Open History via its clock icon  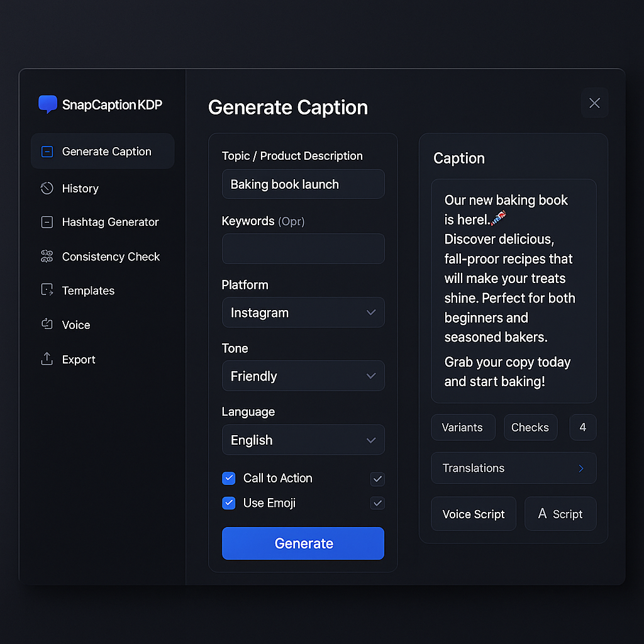47,189
